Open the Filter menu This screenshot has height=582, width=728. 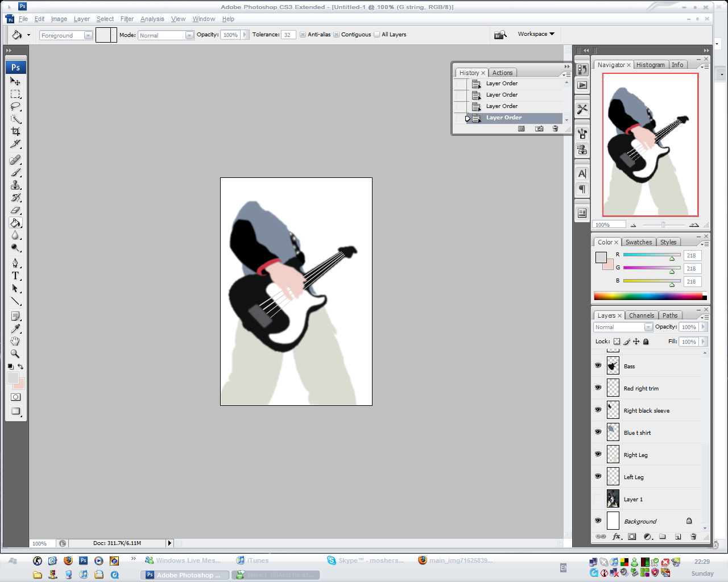(x=127, y=19)
